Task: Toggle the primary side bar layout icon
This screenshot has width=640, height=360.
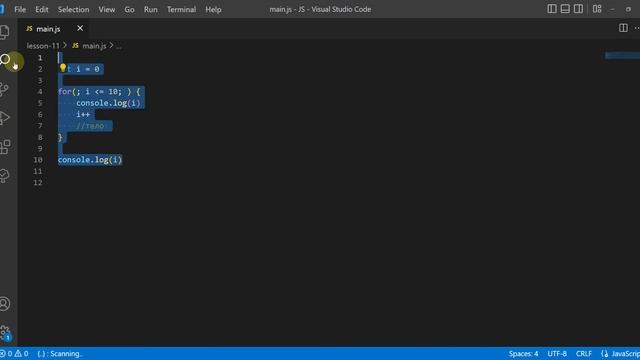Action: tap(552, 9)
